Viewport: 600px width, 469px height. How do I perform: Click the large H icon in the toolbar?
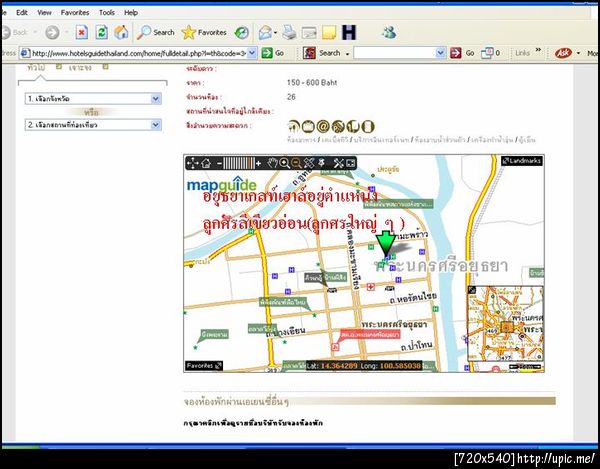coord(349,33)
